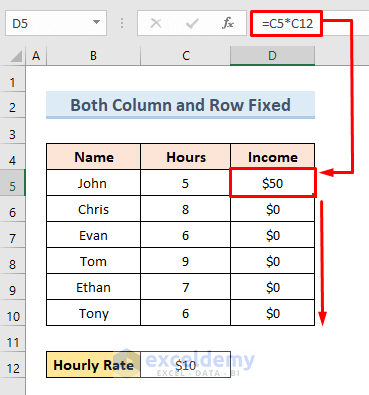Select the cell containing Ethan
The image size is (369, 395).
(94, 287)
